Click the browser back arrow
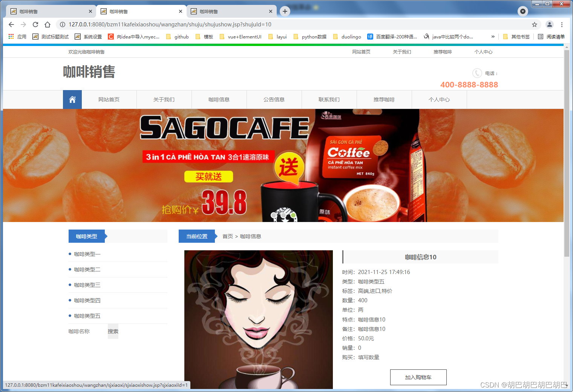573x392 pixels. pos(11,24)
